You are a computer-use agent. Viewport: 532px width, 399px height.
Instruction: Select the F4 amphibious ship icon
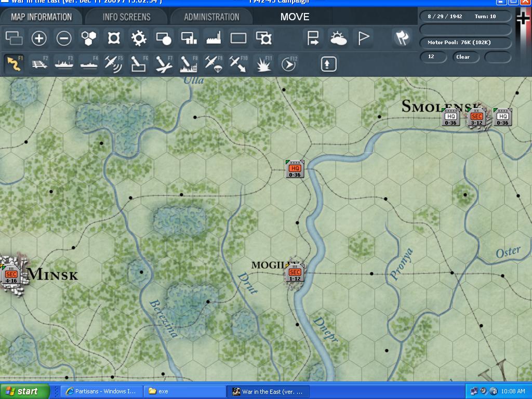[89, 64]
